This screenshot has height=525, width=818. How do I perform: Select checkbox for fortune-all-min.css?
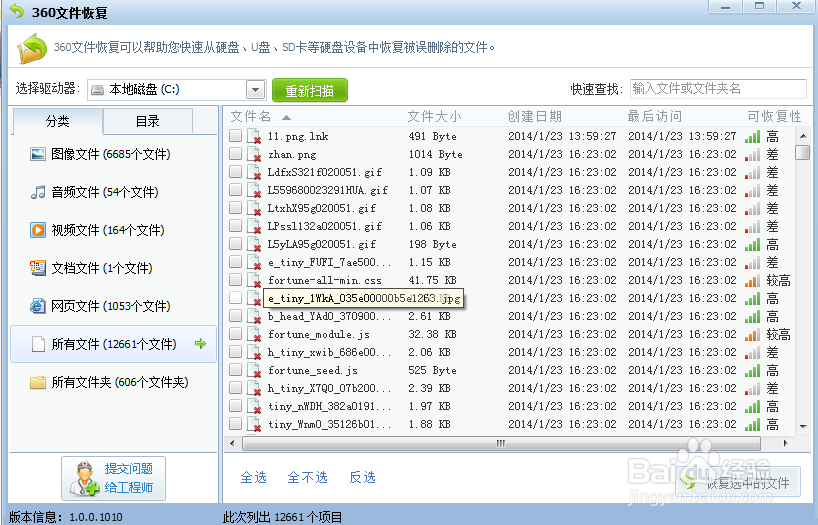(x=235, y=280)
